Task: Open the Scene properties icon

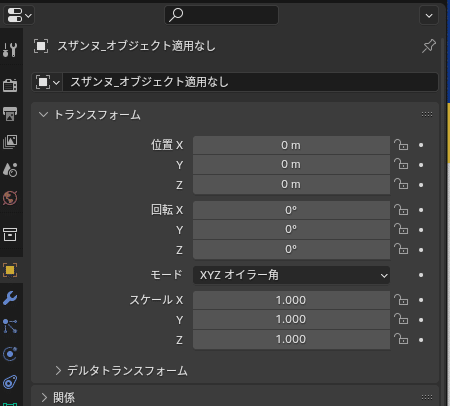Action: click(x=10, y=170)
